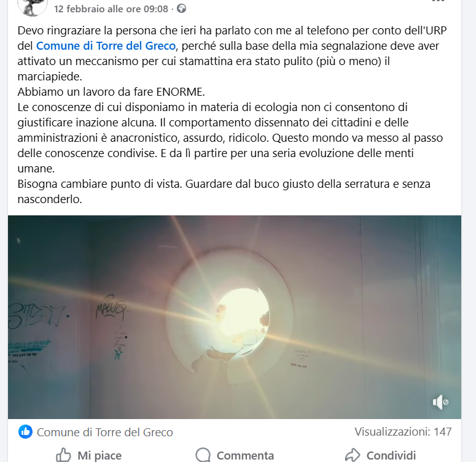Image resolution: width=476 pixels, height=462 pixels.
Task: Open the author's profile picture avatar
Action: click(x=33, y=7)
